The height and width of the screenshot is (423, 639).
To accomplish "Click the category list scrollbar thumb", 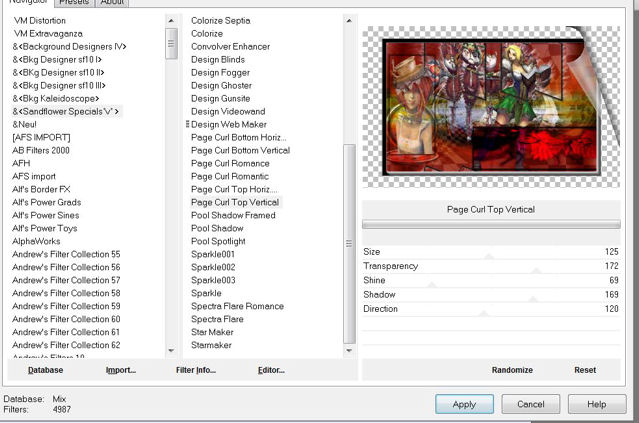I will coord(171,44).
